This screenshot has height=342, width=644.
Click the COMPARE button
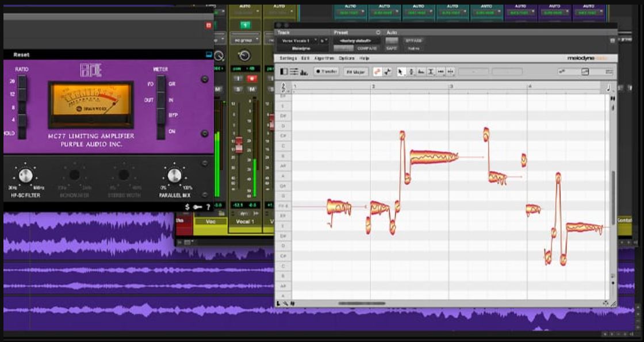(367, 48)
